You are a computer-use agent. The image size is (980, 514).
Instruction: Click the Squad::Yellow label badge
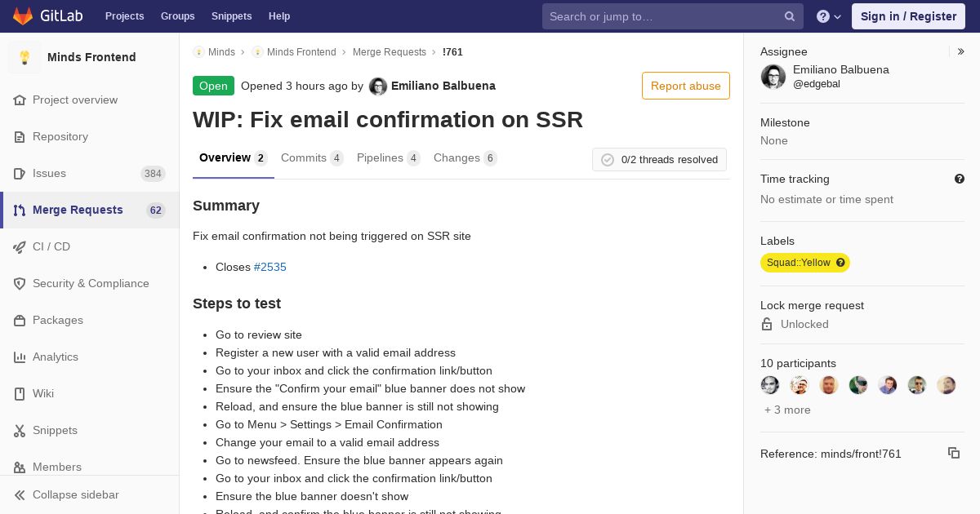tap(805, 263)
